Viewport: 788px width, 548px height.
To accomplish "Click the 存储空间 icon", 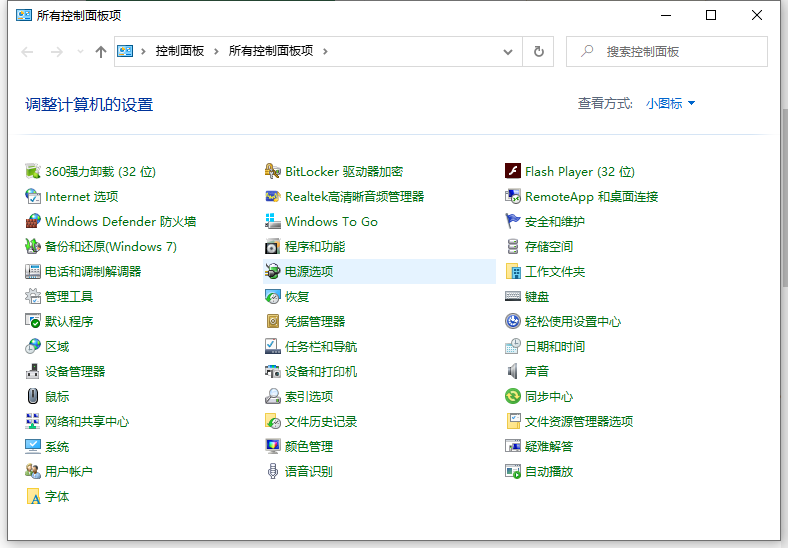I will [x=513, y=246].
